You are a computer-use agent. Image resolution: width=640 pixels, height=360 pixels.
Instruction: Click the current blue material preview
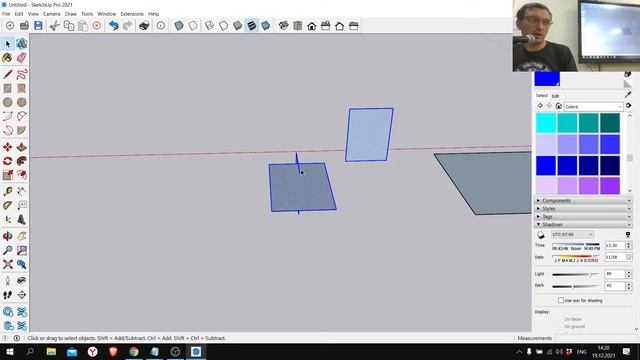click(x=547, y=79)
